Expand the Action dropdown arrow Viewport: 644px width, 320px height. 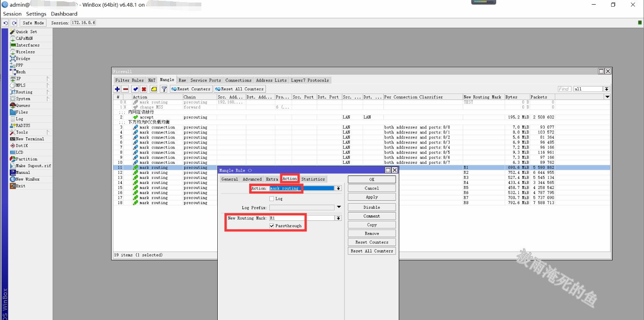(338, 189)
